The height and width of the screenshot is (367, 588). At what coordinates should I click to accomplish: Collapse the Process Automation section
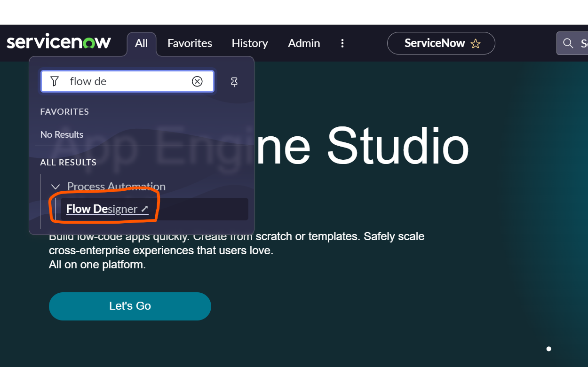click(55, 187)
